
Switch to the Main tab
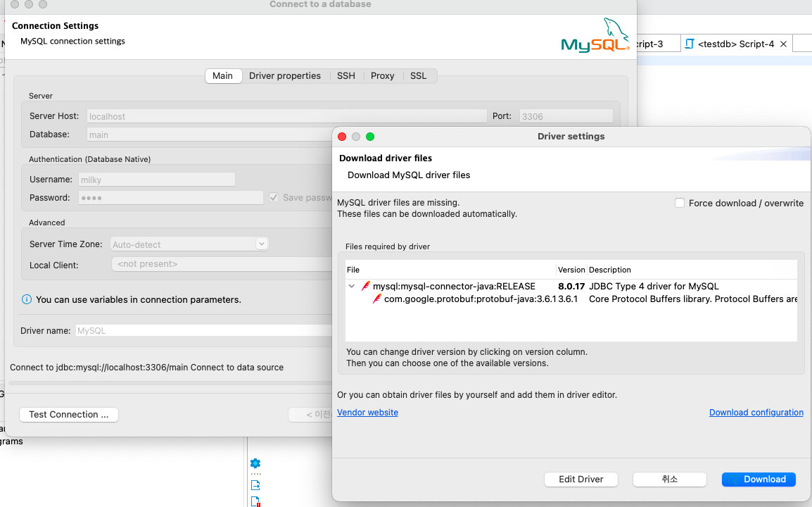click(222, 75)
